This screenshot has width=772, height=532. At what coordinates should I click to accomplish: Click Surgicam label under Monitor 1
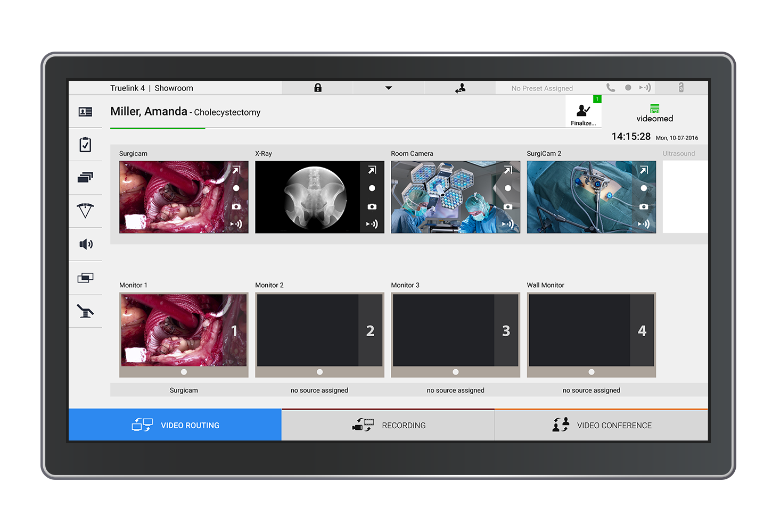coord(184,390)
